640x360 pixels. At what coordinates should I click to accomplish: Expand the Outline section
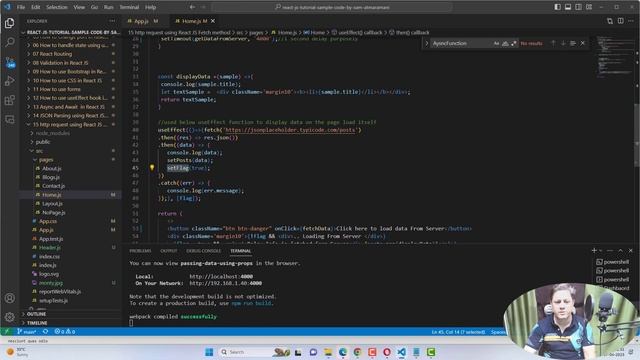coord(71,314)
